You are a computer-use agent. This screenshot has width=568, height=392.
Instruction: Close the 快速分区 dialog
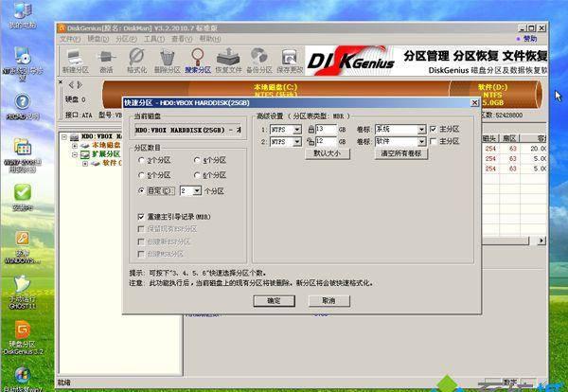pyautogui.click(x=474, y=103)
